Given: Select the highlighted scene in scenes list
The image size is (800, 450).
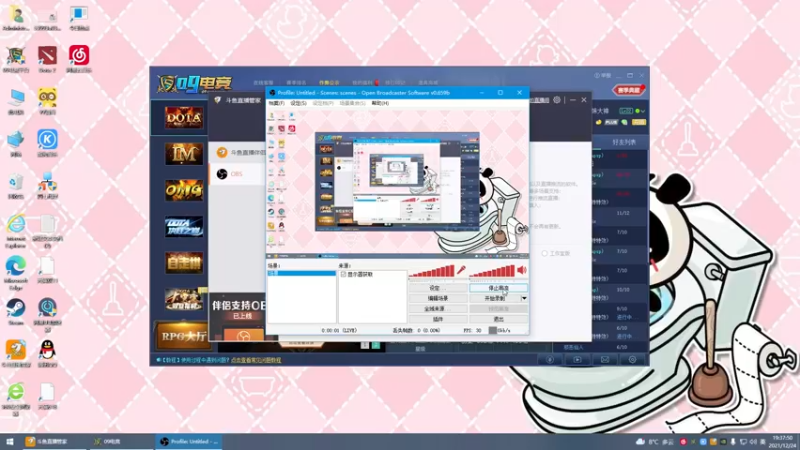Looking at the screenshot, I should point(302,273).
